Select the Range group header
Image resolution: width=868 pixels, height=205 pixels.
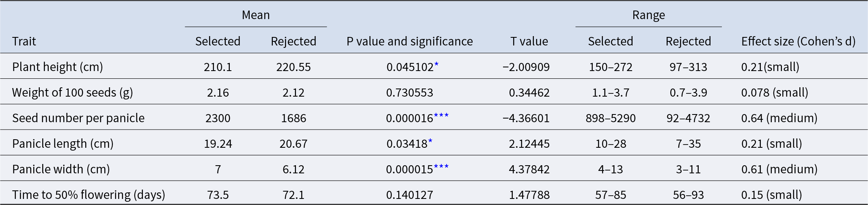[x=648, y=15]
